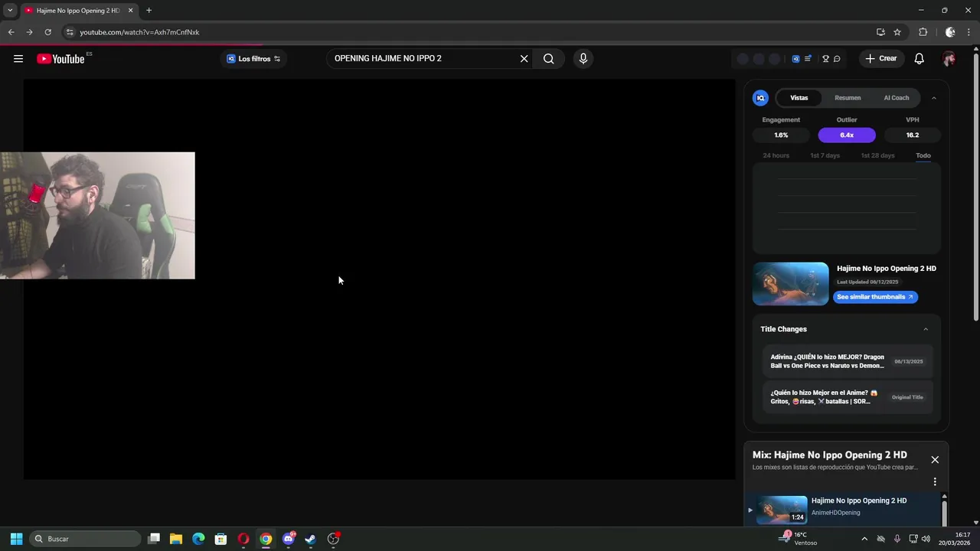This screenshot has width=980, height=551.
Task: Bookmark this page with the star
Action: pos(897,32)
